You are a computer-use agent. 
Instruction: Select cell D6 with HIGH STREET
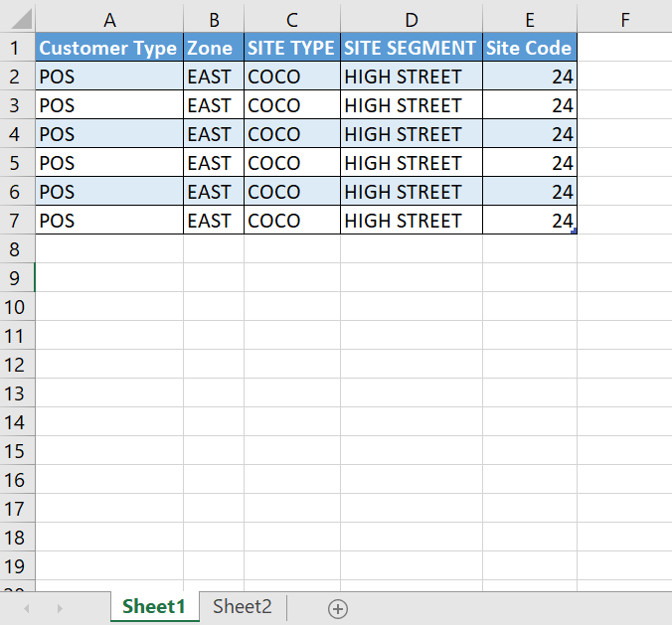(412, 191)
